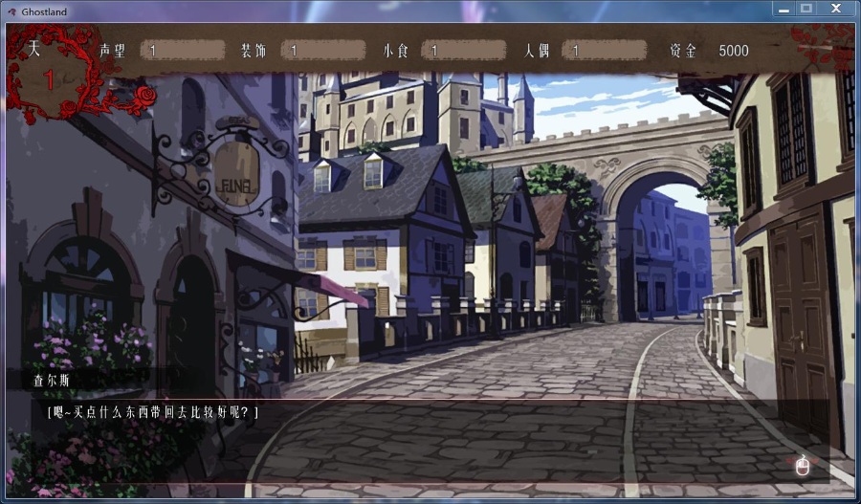Click the 人偶 value field
Screen dimensions: 861x504
click(605, 51)
